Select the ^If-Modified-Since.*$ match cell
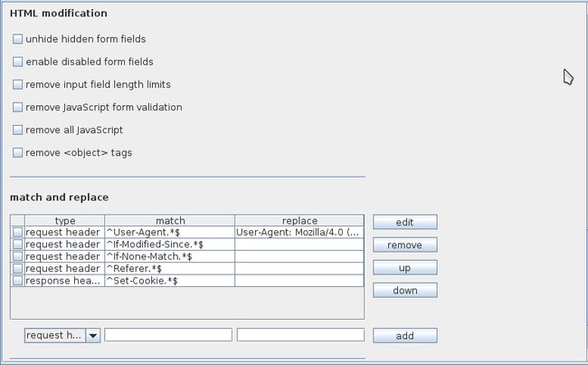588x365 pixels. (x=170, y=245)
